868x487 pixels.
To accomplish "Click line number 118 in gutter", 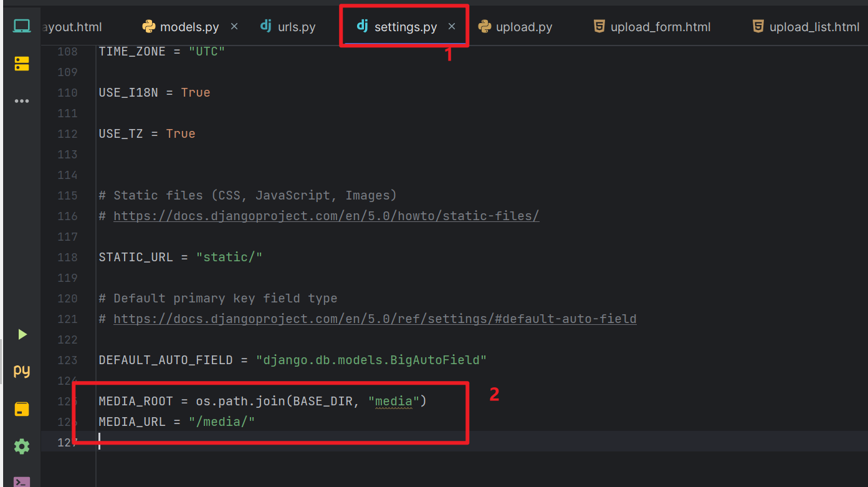I will click(67, 257).
